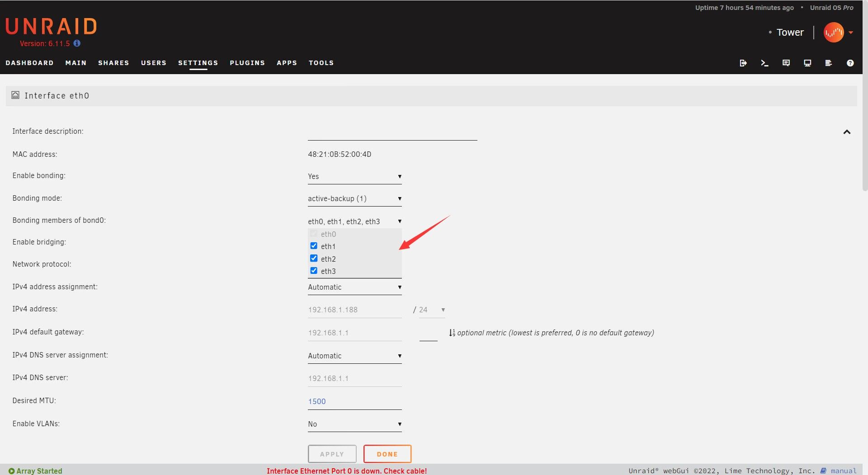This screenshot has height=475, width=868.
Task: Click the help question mark icon
Action: click(x=850, y=63)
